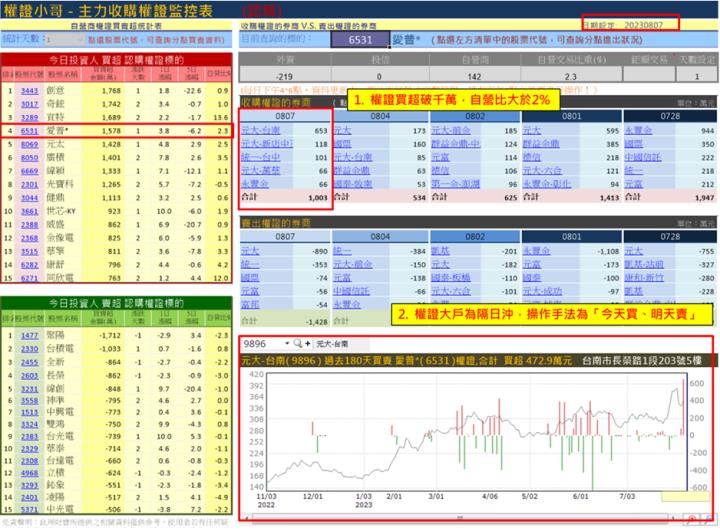
Task: Select the 0801 date header in the selling table
Action: [x=571, y=237]
